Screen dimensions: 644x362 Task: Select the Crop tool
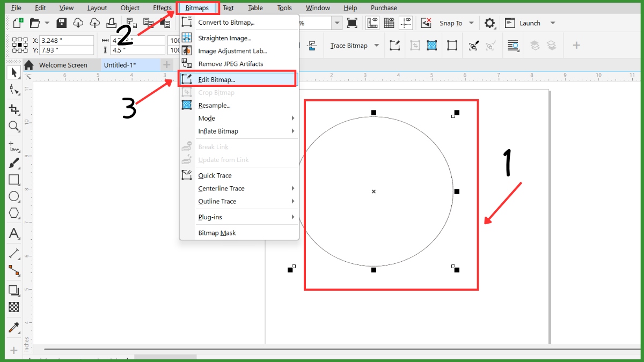(14, 109)
